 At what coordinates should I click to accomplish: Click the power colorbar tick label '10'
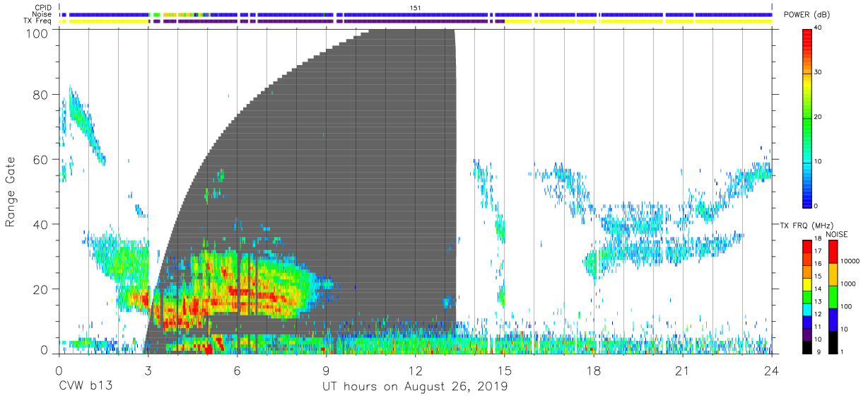(819, 162)
